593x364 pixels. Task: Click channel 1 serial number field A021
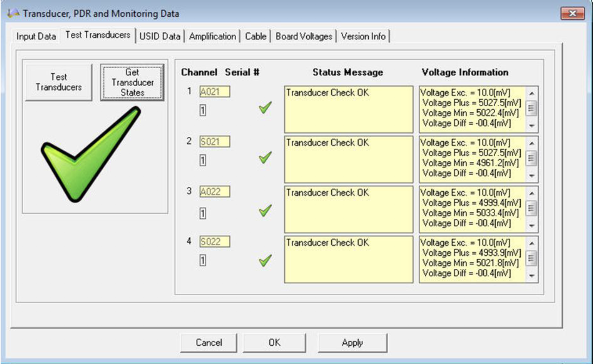215,92
